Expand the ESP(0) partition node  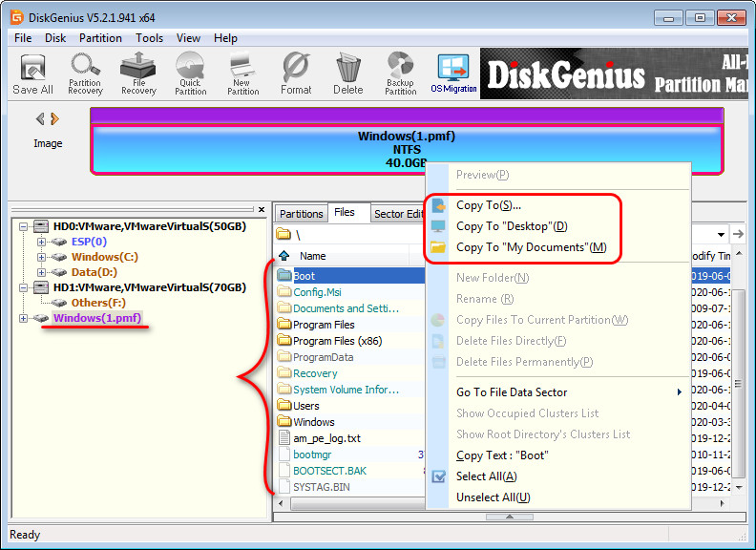[41, 242]
